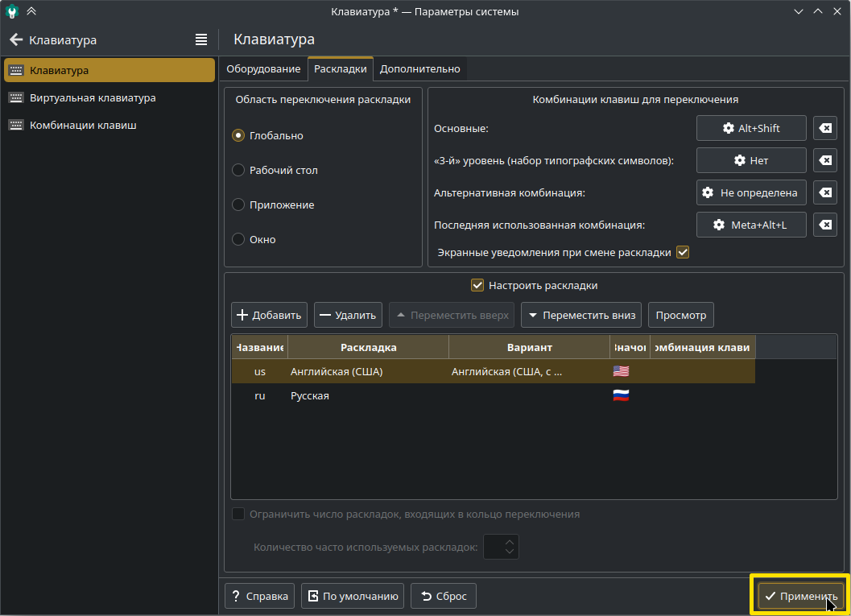
Task: Open the hamburger menu beside Клавиатура header
Action: tap(201, 39)
